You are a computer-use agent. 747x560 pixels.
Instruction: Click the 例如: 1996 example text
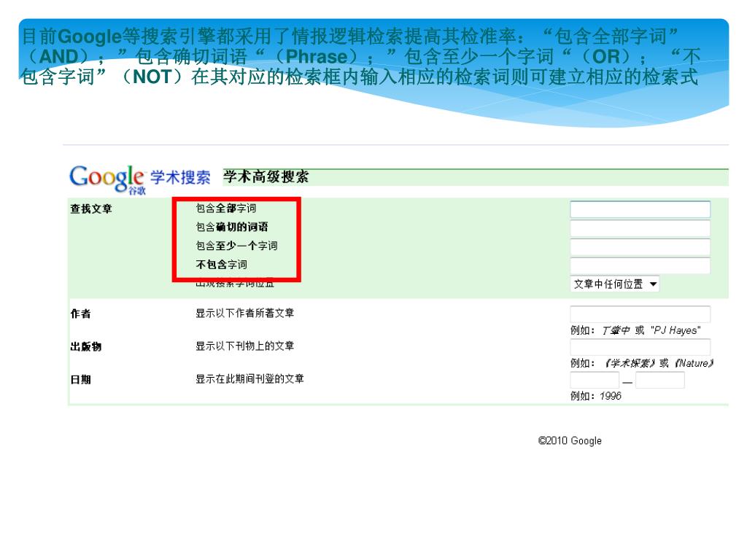[596, 396]
